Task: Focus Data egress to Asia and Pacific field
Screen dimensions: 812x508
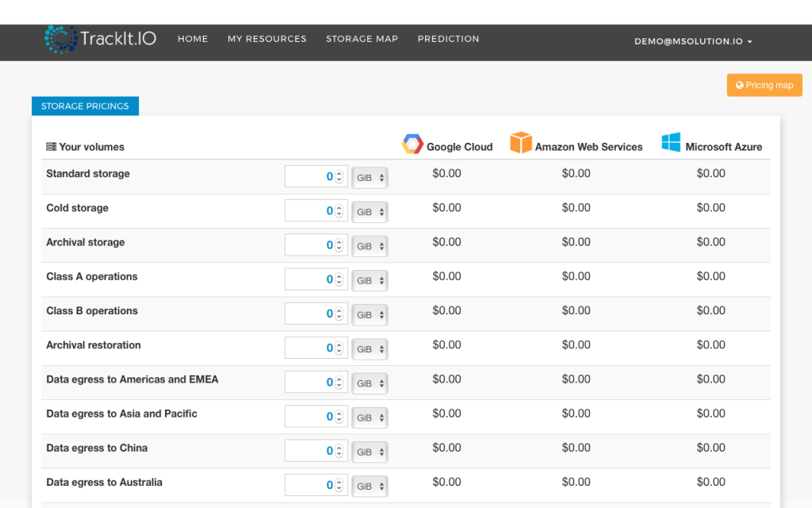Action: [316, 416]
